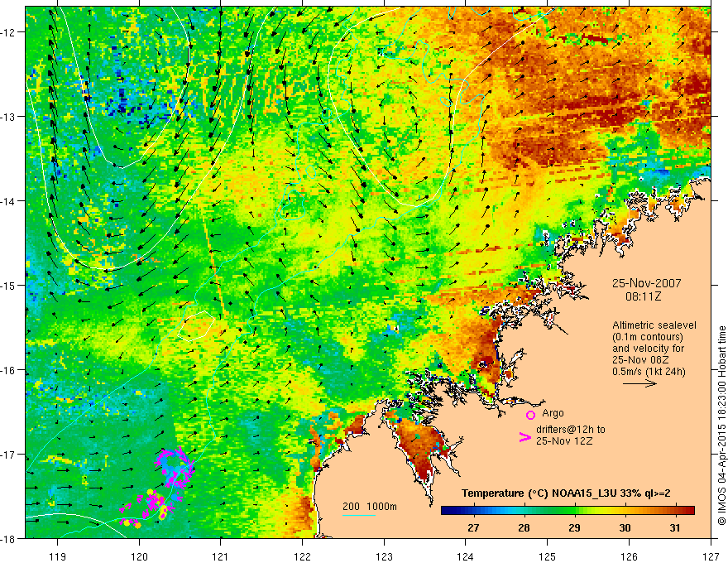The height and width of the screenshot is (563, 728).
Task: Click the magenta drifters arrowhead legend symbol
Action: tap(524, 437)
